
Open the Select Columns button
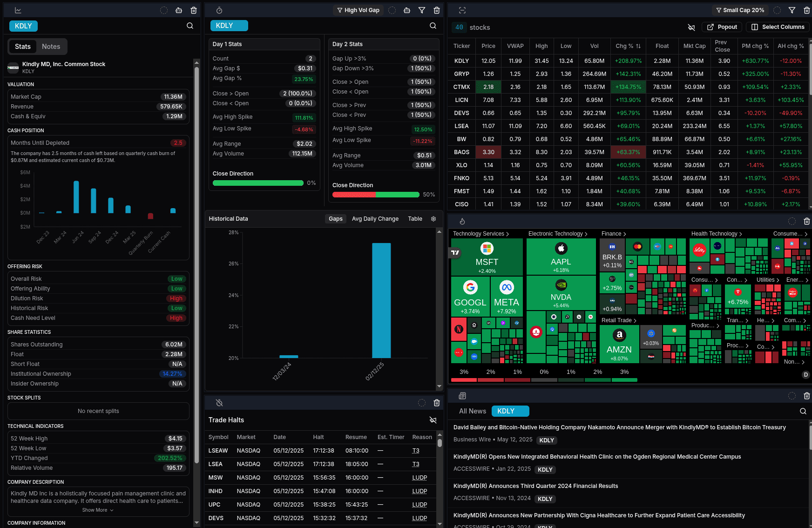(778, 27)
